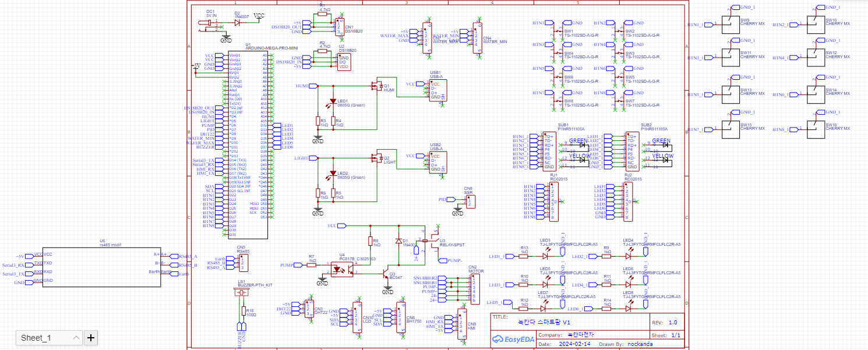Select the SW13 CHERRY MX switch
The image size is (868, 350).
730,95
